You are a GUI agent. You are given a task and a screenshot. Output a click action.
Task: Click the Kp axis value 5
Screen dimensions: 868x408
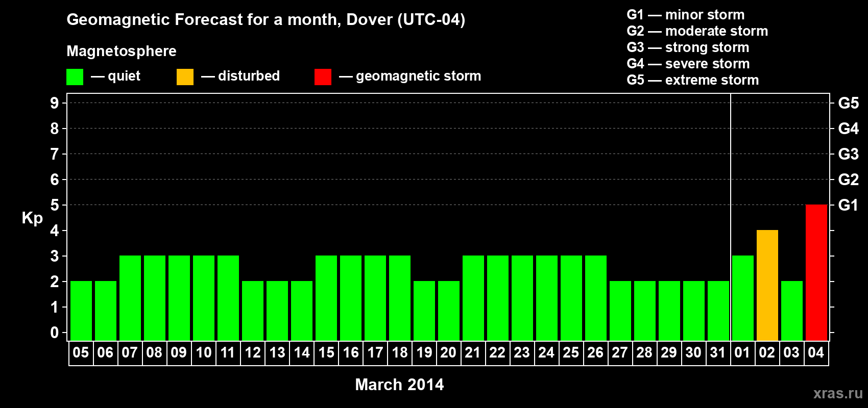(x=55, y=205)
